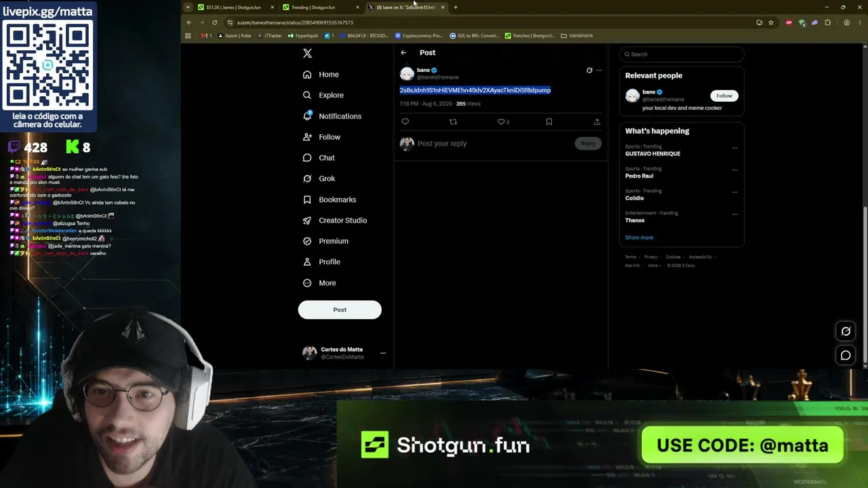This screenshot has width=868, height=488.
Task: Open the 'Axiom | Pulse' bookmark
Action: pos(235,36)
